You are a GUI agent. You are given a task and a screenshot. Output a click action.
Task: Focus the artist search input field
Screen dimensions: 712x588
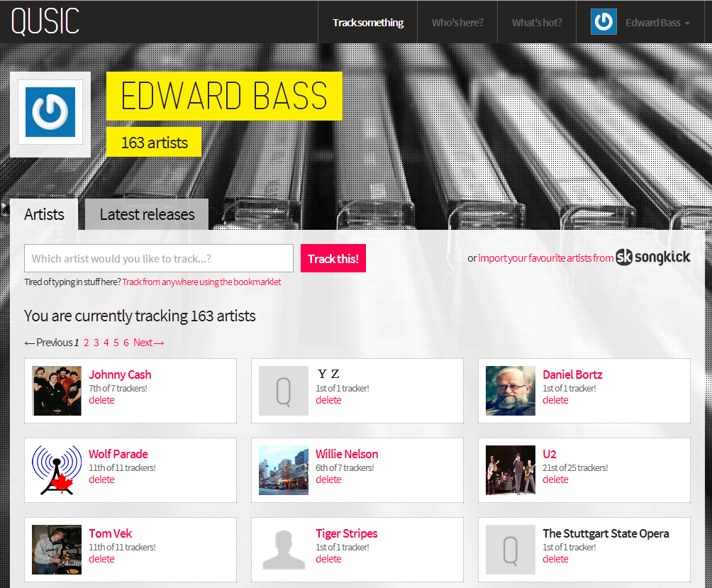click(x=159, y=258)
